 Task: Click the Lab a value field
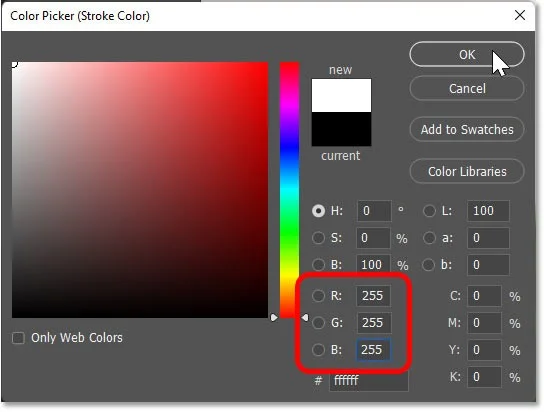(x=488, y=238)
